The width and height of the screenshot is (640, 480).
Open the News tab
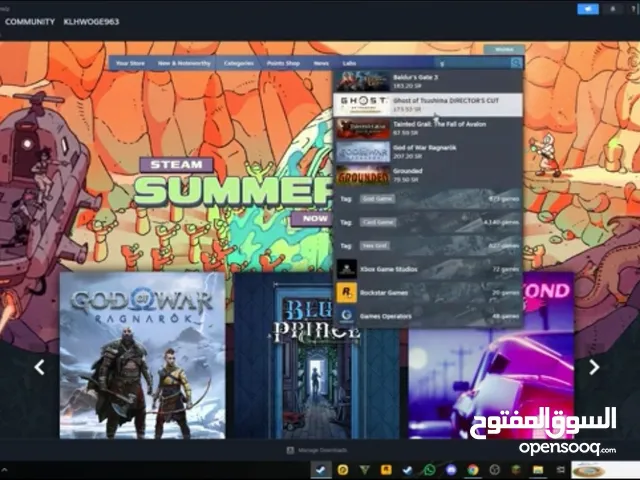[321, 63]
